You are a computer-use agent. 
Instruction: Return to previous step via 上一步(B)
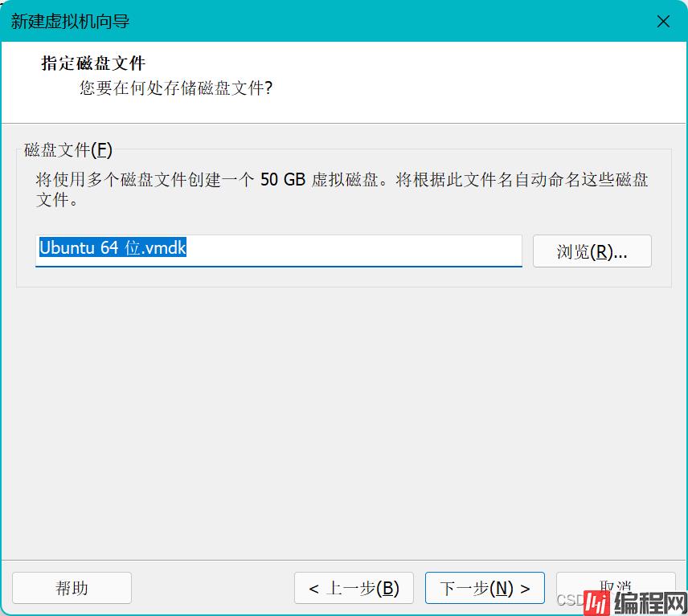coord(353,588)
